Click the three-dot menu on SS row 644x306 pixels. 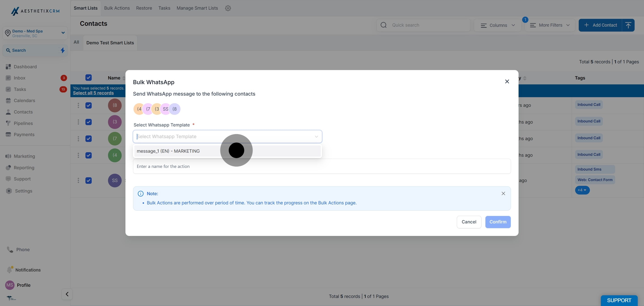[78, 180]
